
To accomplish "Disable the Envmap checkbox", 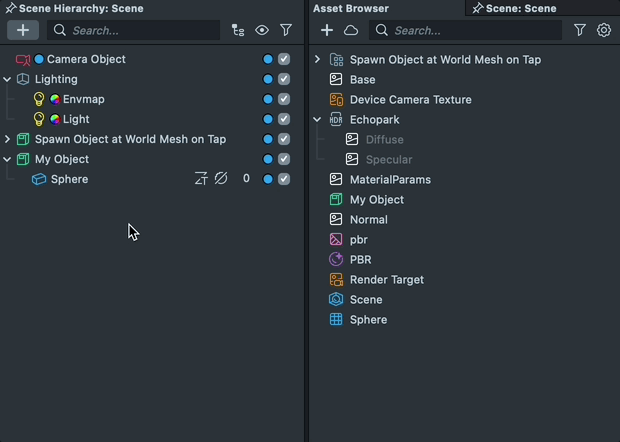I will pyautogui.click(x=284, y=99).
